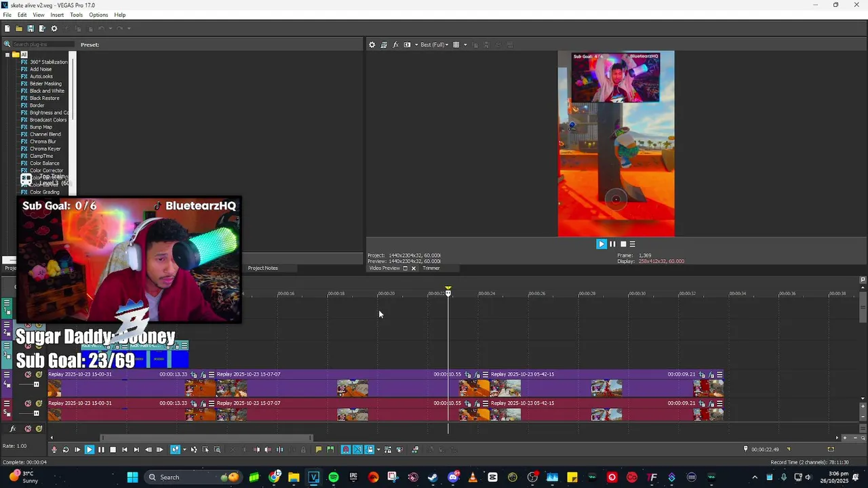Open the Tools menu
868x488 pixels.
(x=77, y=15)
